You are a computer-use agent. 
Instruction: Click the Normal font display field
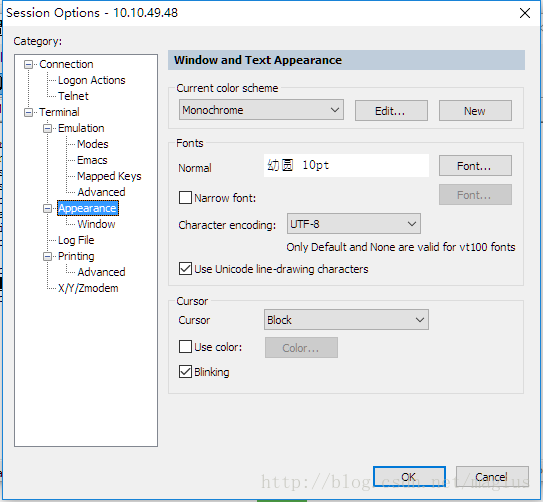[346, 165]
